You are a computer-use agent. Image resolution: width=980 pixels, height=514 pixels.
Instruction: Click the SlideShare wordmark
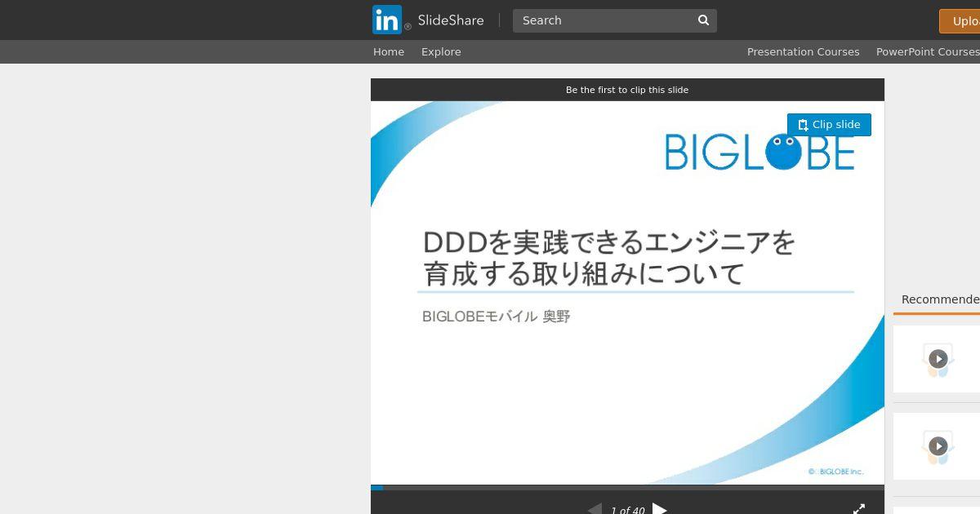[451, 20]
